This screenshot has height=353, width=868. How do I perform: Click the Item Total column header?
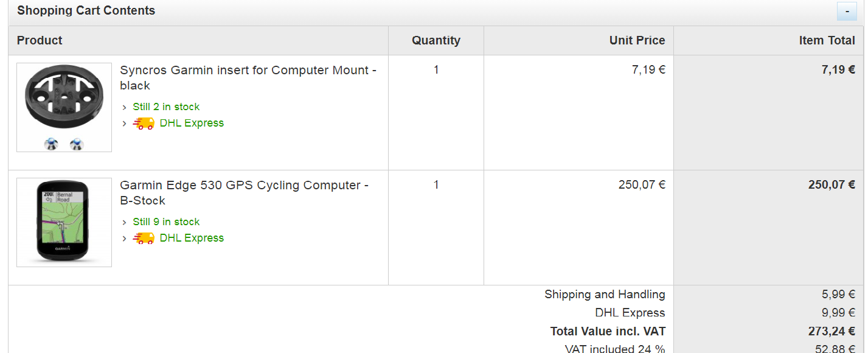(x=827, y=41)
